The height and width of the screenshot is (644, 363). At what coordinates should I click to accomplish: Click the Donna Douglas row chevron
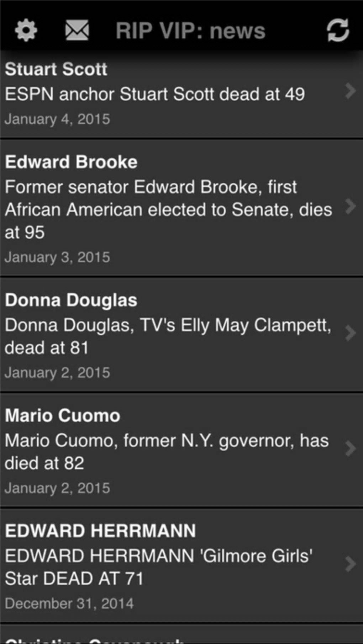point(351,334)
